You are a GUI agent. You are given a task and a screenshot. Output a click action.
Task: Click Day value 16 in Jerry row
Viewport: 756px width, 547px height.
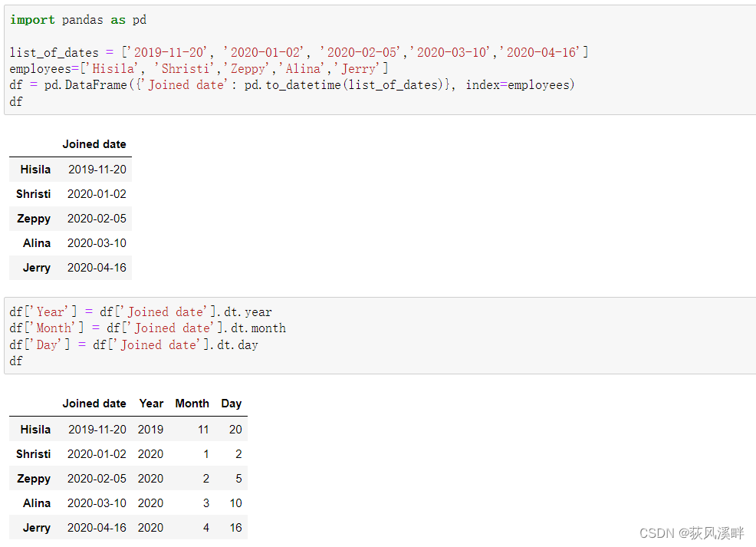(x=235, y=528)
